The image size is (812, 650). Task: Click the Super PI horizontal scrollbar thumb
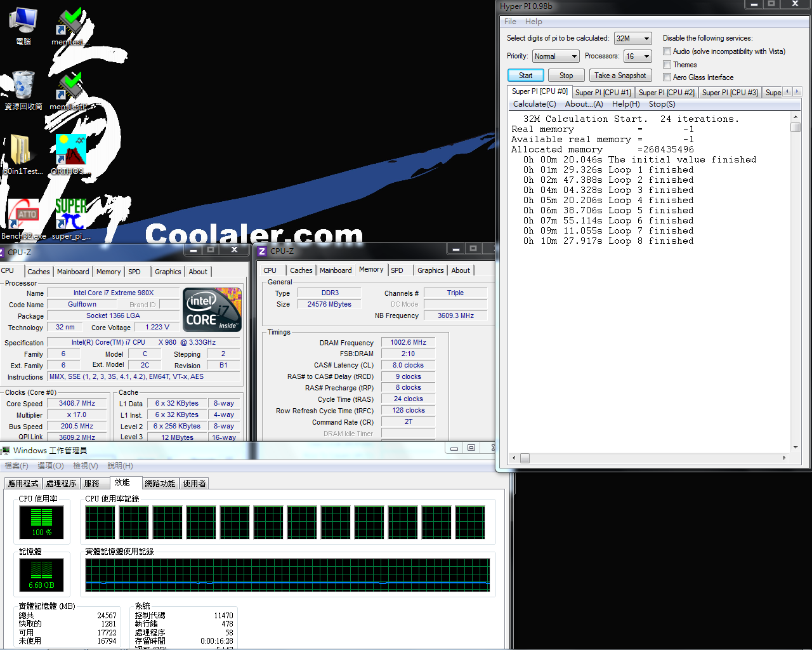525,458
